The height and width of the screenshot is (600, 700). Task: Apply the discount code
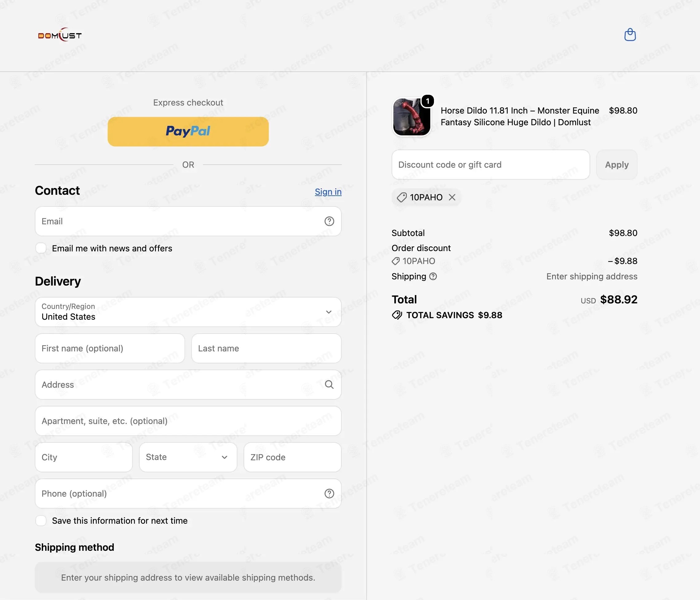pos(617,165)
